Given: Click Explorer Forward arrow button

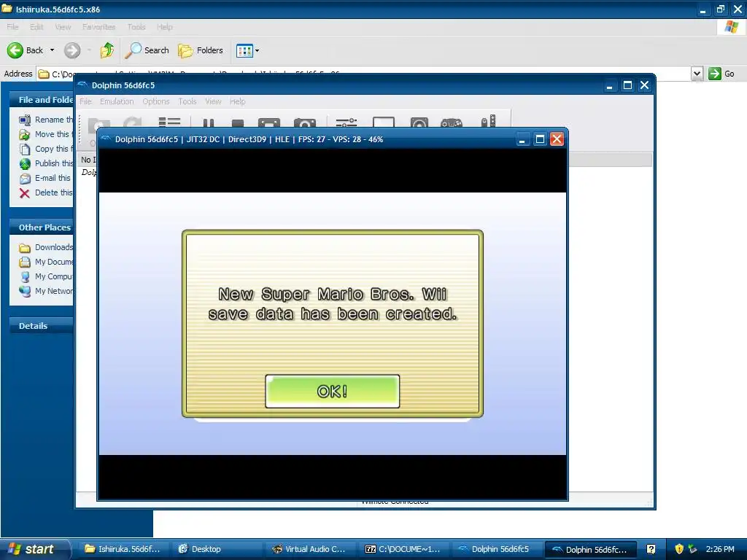Looking at the screenshot, I should [72, 50].
